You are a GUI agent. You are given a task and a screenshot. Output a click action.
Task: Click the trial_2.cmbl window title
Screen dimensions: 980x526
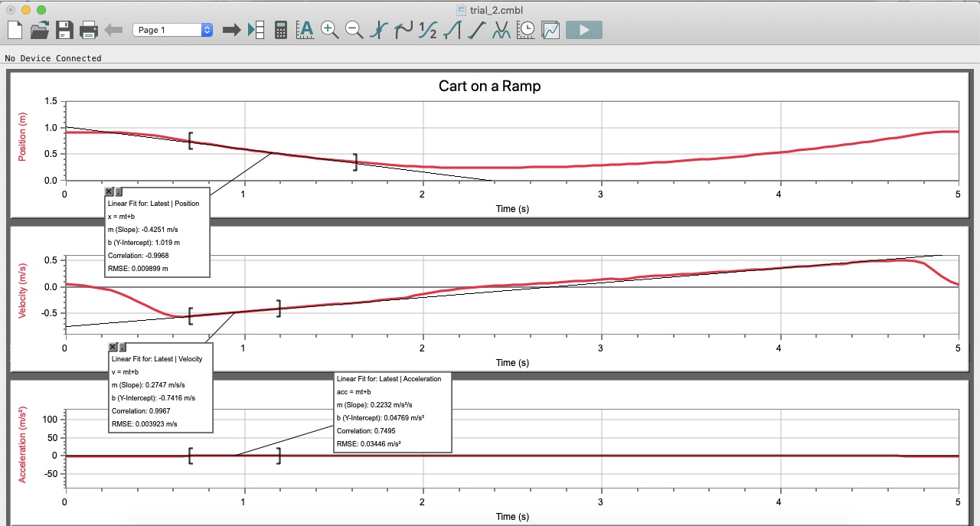[495, 10]
